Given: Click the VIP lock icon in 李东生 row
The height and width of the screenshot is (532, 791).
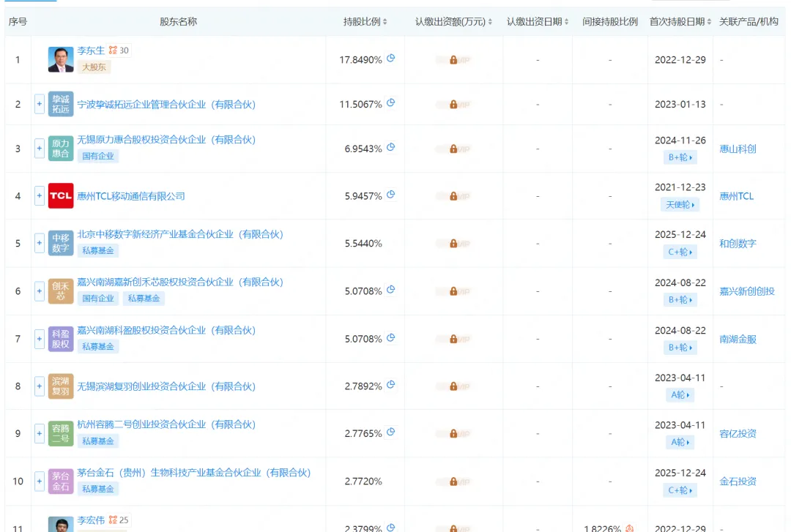Looking at the screenshot, I should pos(453,60).
